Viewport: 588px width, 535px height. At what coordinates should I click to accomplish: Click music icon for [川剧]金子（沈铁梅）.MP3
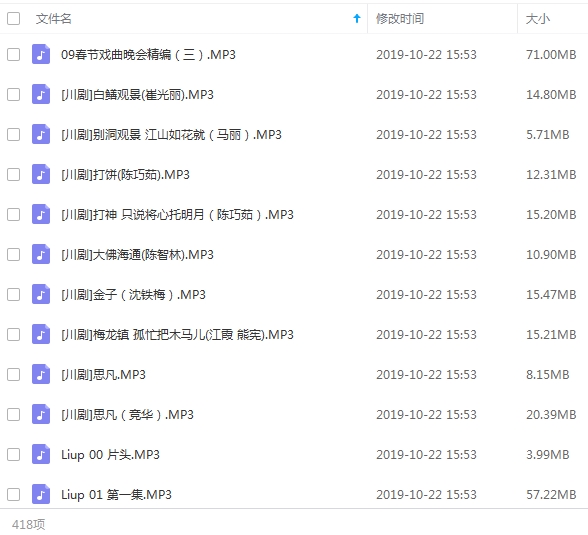point(41,295)
